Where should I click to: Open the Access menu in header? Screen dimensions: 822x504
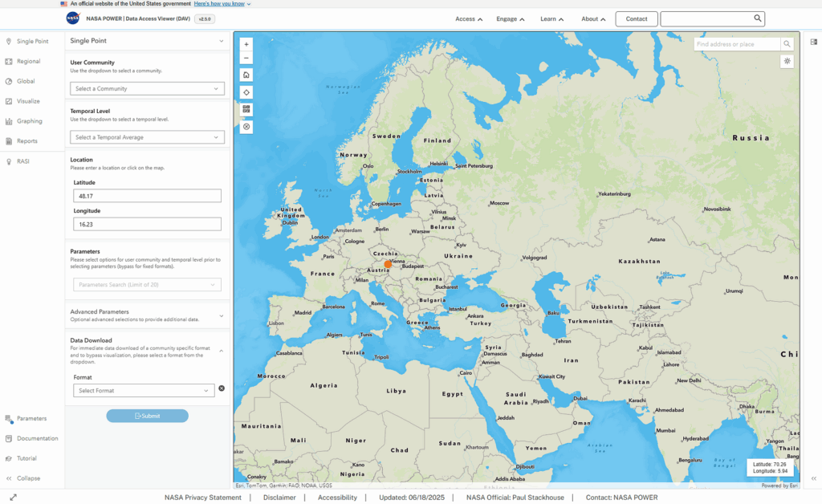pyautogui.click(x=469, y=19)
